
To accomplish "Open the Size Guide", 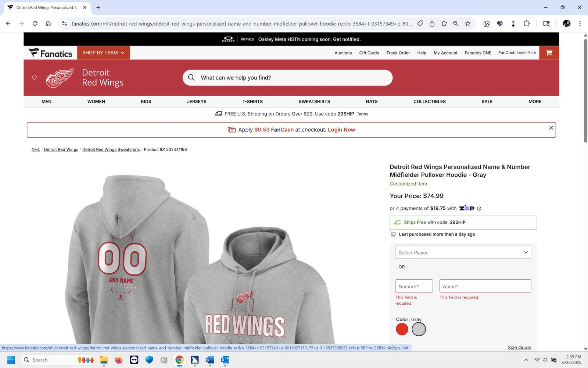I will point(519,347).
